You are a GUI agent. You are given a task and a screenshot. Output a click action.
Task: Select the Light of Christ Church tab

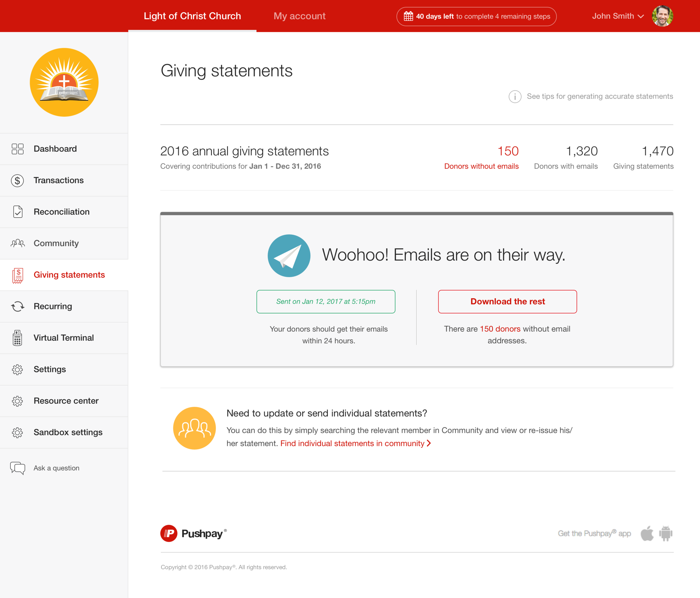(192, 16)
